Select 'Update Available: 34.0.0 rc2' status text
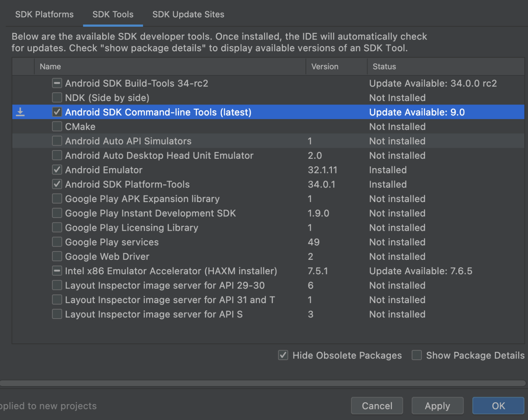 [433, 83]
